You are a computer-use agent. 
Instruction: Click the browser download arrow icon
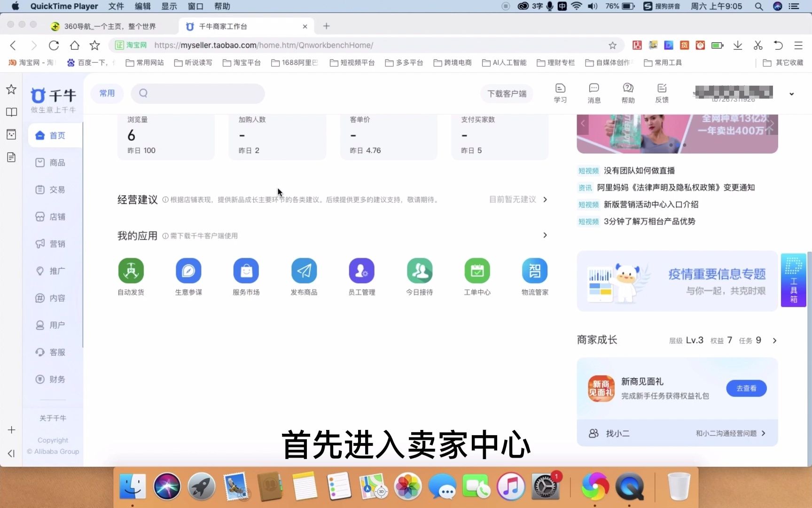click(738, 45)
